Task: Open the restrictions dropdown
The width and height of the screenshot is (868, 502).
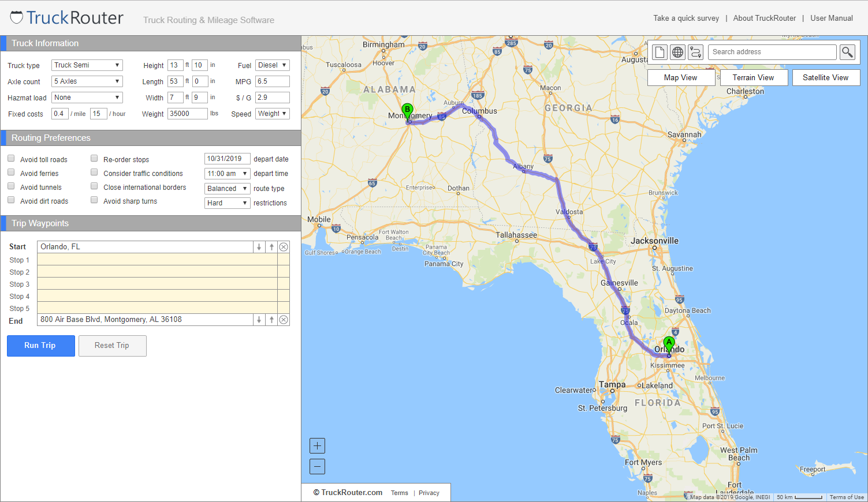Action: pyautogui.click(x=228, y=203)
